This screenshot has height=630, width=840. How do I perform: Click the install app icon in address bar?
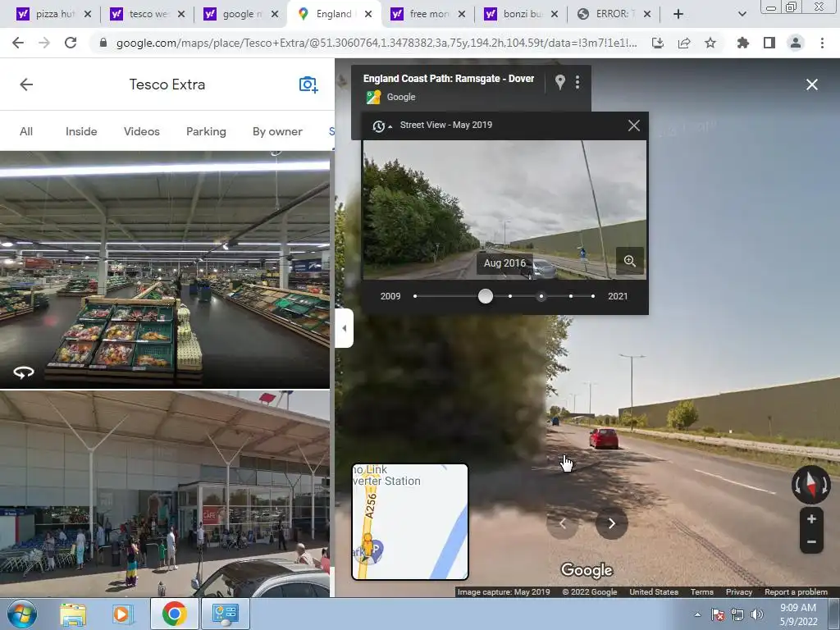click(x=658, y=43)
